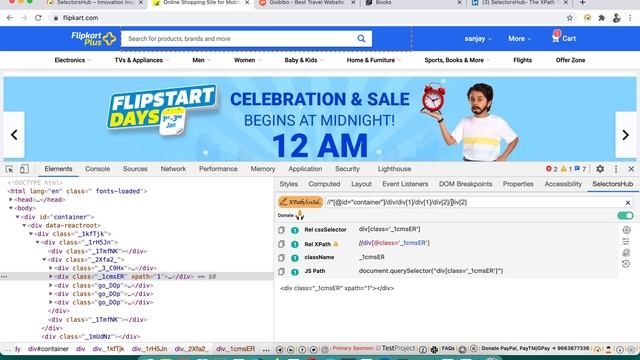Open SelectorsHub target icon on right column
The height and width of the screenshot is (360, 640).
point(626,230)
